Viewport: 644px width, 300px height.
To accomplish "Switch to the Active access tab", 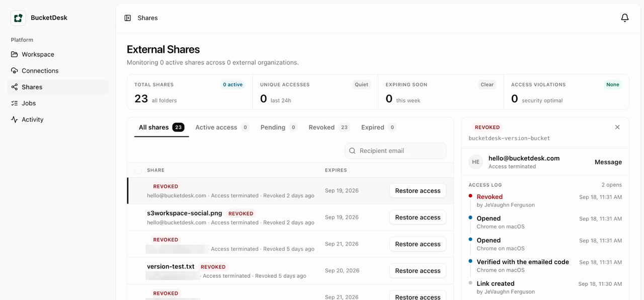I will 222,127.
